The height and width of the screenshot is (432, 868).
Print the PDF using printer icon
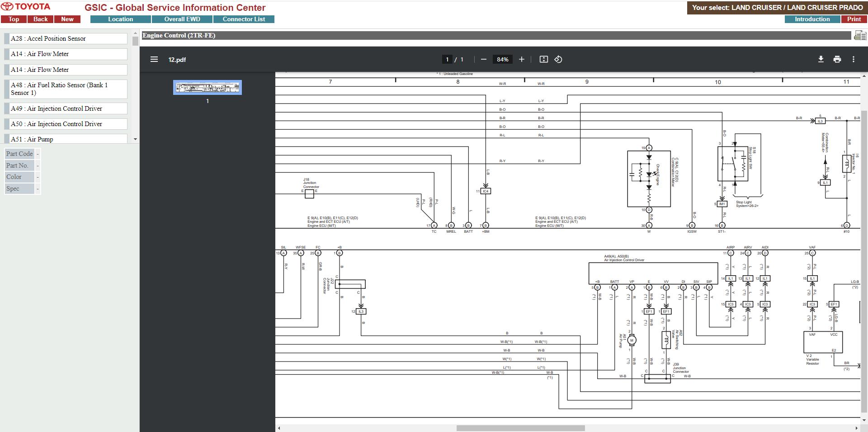[837, 59]
